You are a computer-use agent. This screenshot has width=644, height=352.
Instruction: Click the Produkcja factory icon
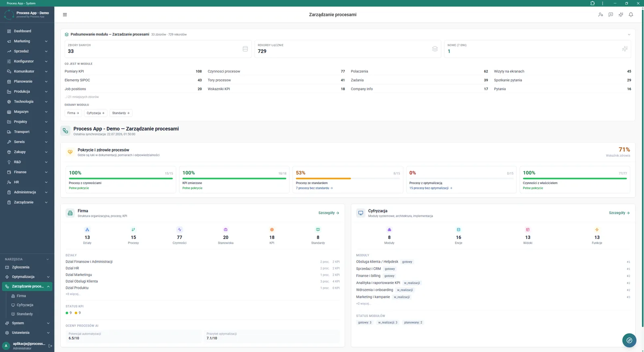click(x=9, y=91)
